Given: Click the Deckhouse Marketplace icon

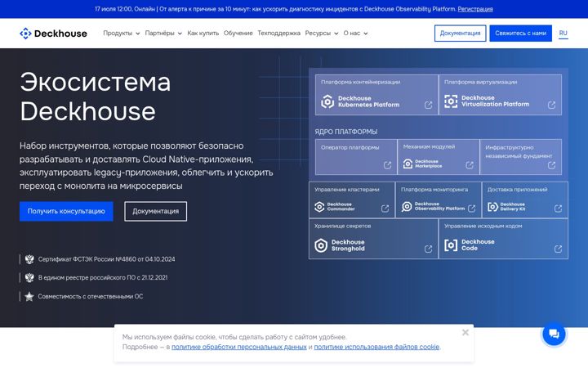Looking at the screenshot, I should pos(408,164).
